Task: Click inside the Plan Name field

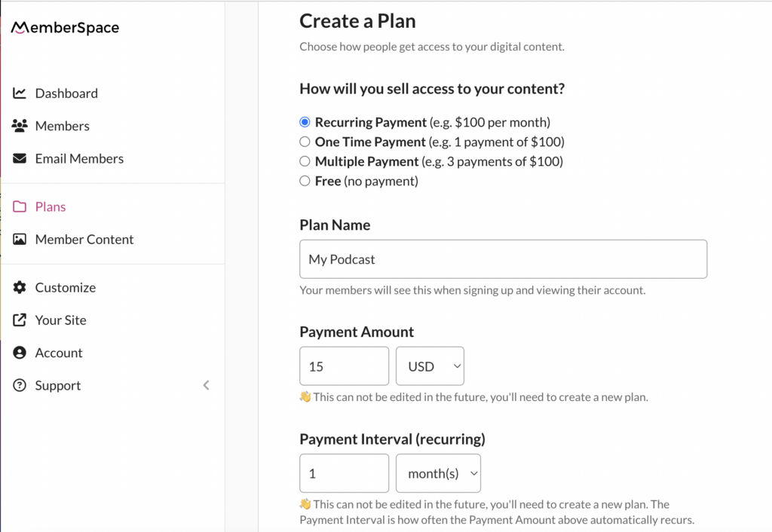Action: pyautogui.click(x=503, y=258)
